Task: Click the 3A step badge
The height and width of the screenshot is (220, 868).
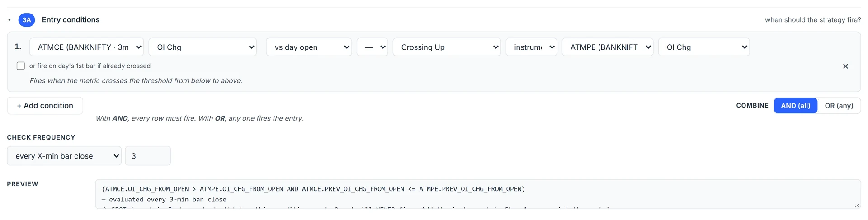Action: (x=27, y=20)
